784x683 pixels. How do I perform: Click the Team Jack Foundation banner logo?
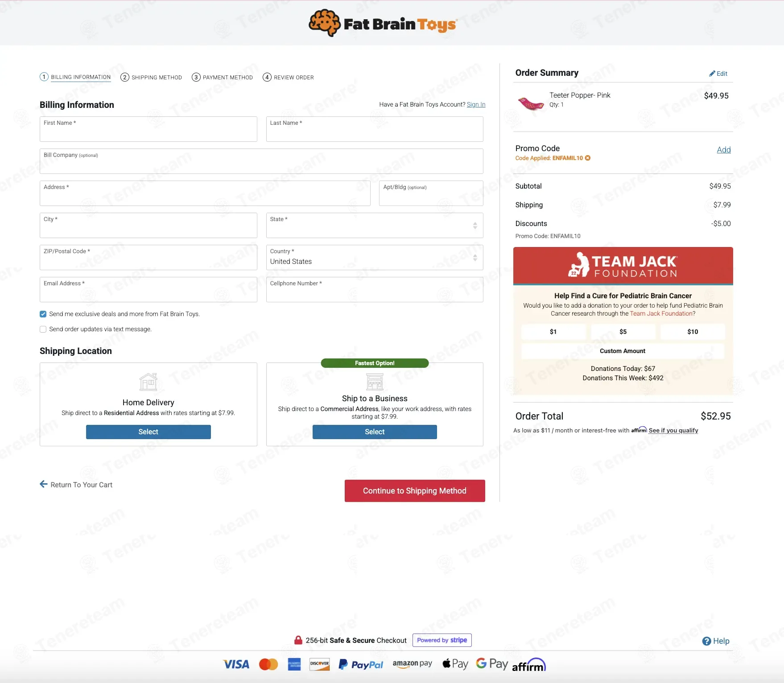coord(623,265)
